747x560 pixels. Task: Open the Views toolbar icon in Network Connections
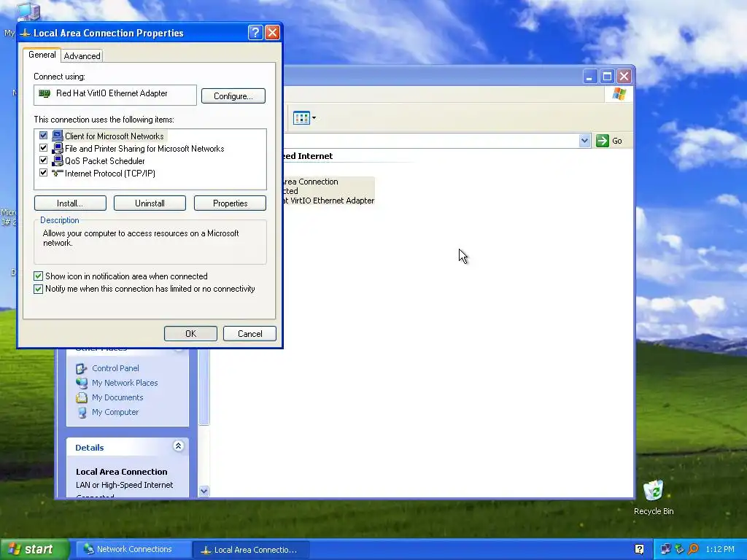point(301,117)
